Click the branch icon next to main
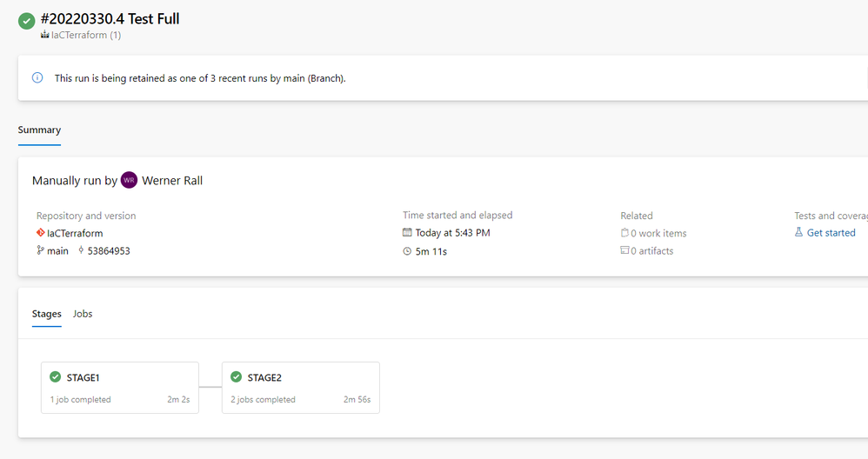The height and width of the screenshot is (459, 868). pos(40,251)
